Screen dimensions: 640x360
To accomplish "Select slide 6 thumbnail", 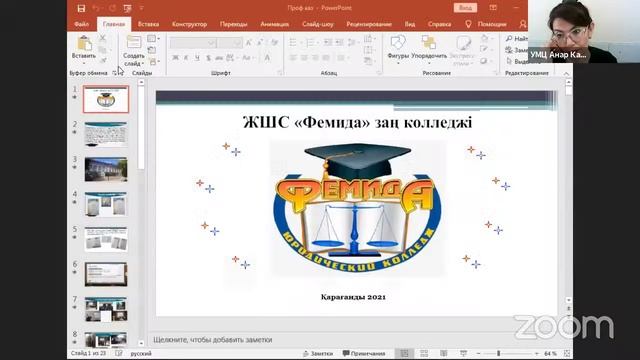I will pos(106,274).
